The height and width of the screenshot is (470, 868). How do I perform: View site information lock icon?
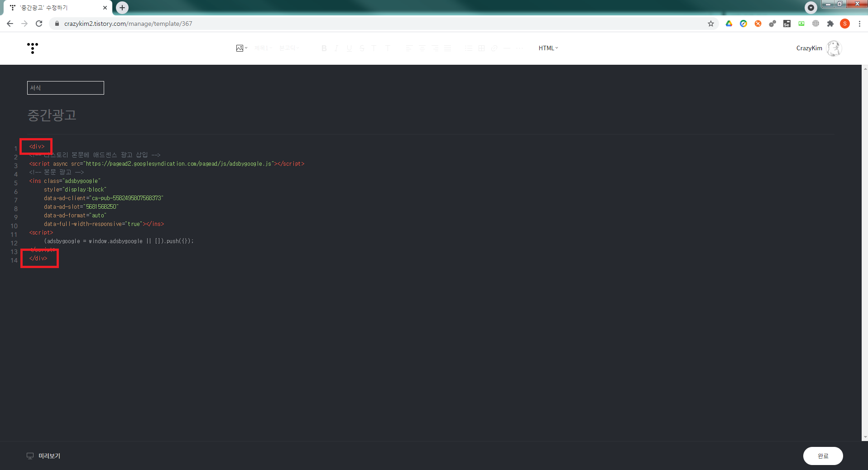[x=57, y=24]
